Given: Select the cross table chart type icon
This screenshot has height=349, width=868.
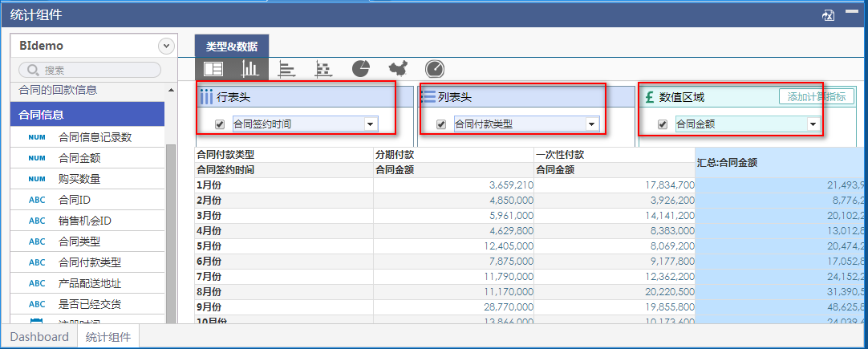Looking at the screenshot, I should coord(213,69).
